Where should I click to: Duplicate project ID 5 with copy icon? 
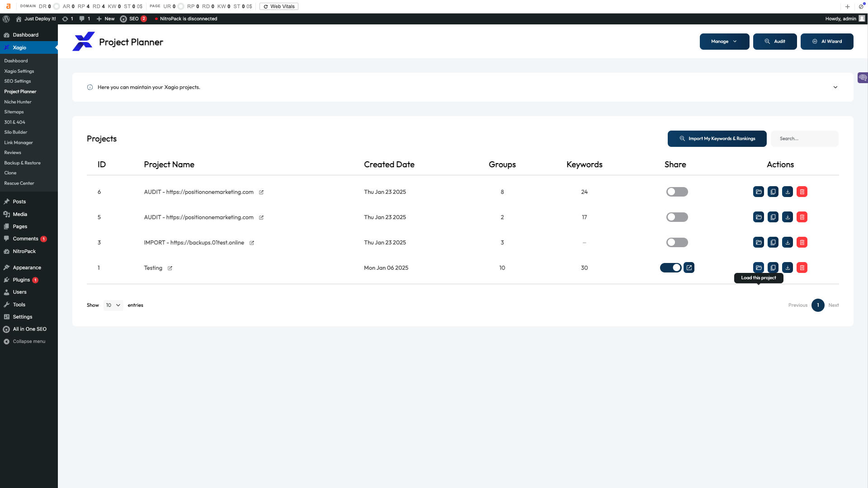(773, 217)
